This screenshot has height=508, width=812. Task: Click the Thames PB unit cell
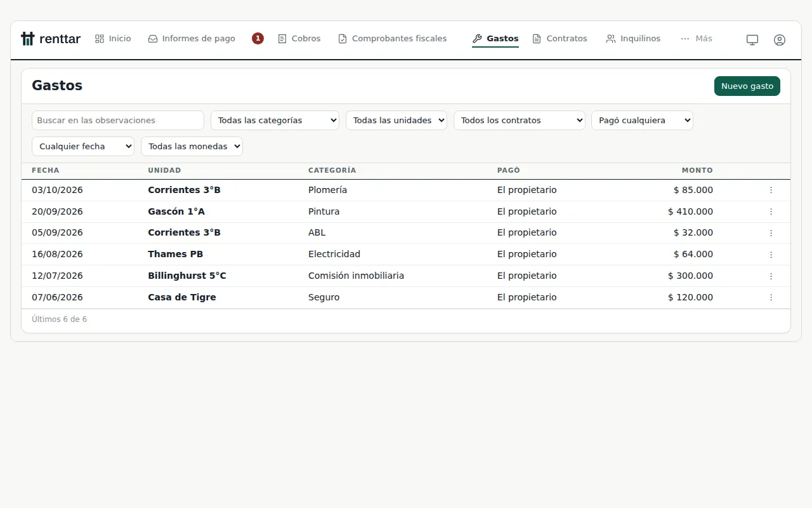point(176,254)
